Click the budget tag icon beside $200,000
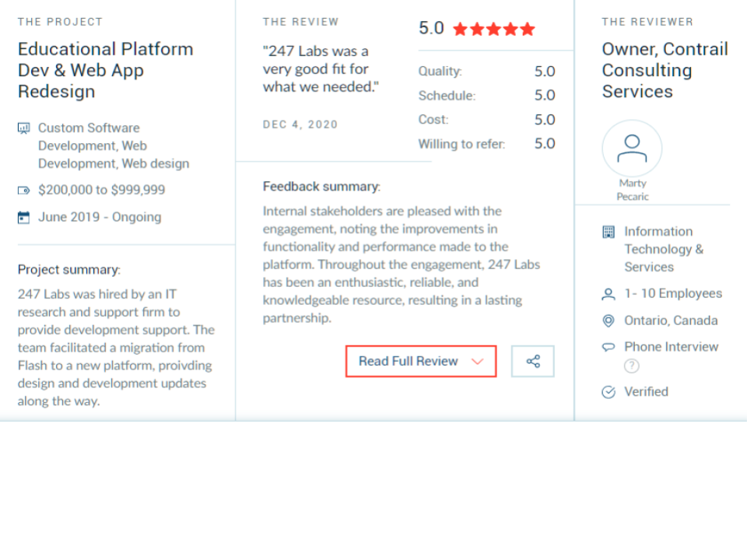Screen dimensions: 747x560 click(23, 191)
